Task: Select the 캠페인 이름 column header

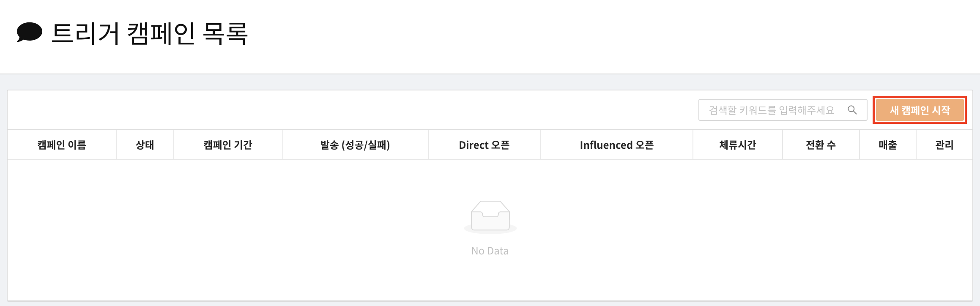Action: coord(62,145)
